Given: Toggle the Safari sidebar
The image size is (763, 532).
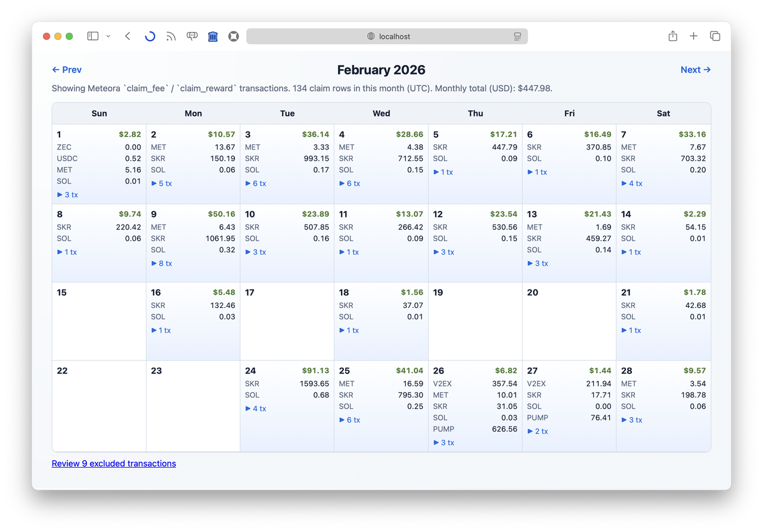Looking at the screenshot, I should (x=92, y=36).
